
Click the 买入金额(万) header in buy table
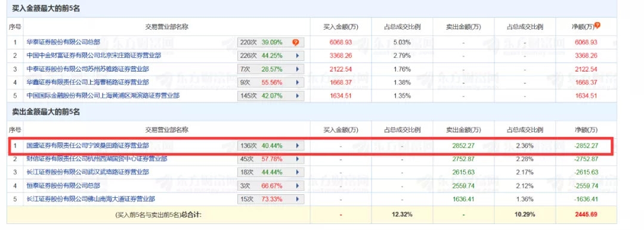[340, 27]
